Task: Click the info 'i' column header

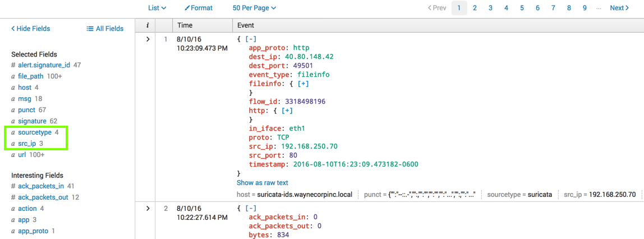Action: point(148,25)
